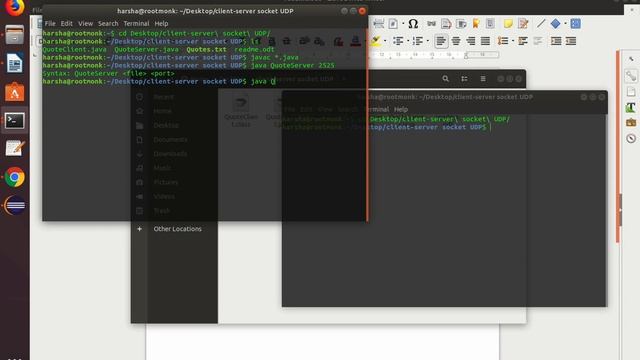Open the Basic Shapes dropdown arrow
The height and width of the screenshot is (360, 640).
(565, 24)
